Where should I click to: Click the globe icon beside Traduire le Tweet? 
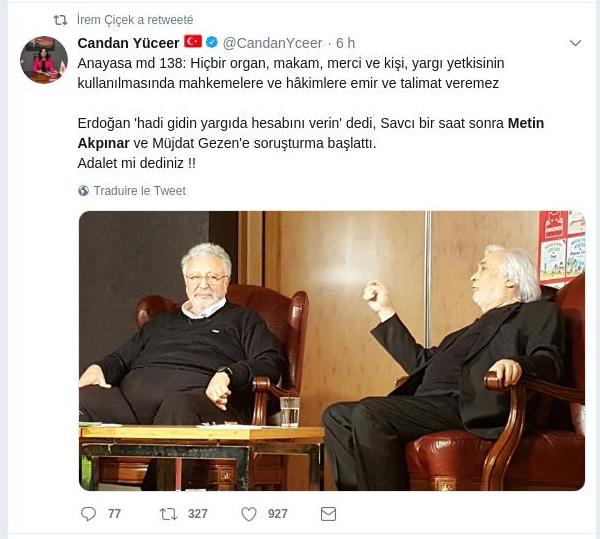(83, 191)
